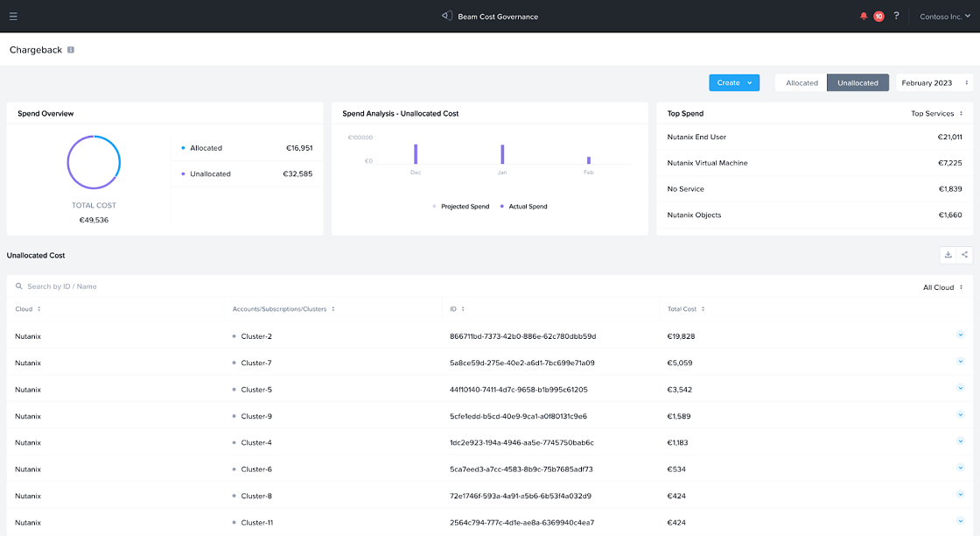The height and width of the screenshot is (536, 980).
Task: Click the search magnifier icon
Action: [18, 286]
